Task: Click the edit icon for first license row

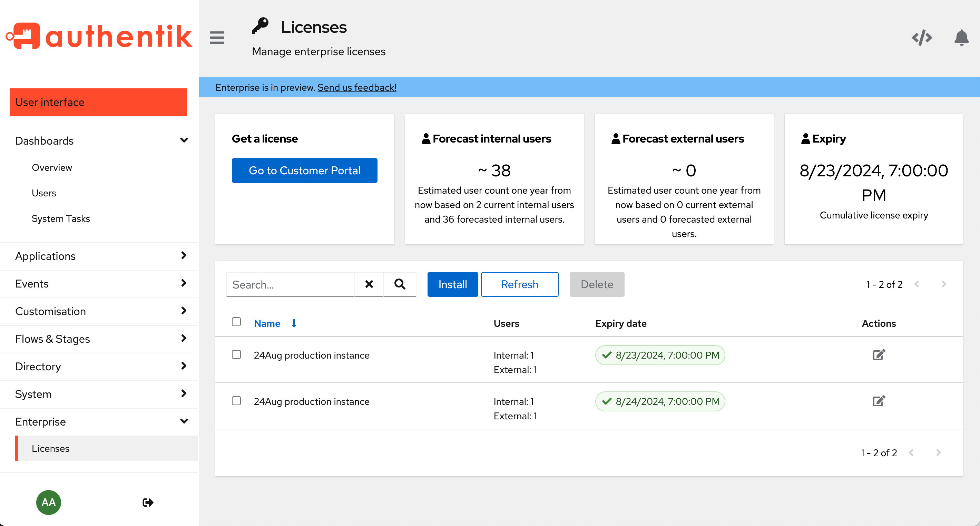Action: [x=880, y=355]
